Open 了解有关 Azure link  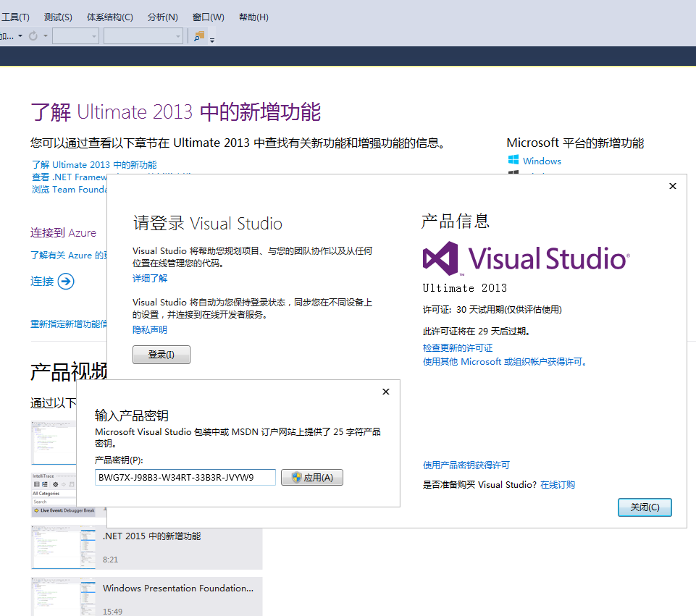pyautogui.click(x=69, y=256)
